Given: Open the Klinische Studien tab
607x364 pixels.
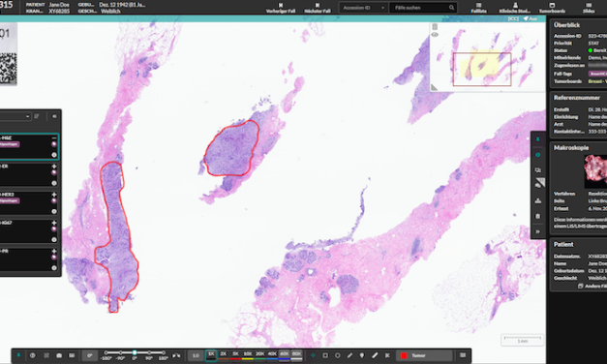Looking at the screenshot, I should click(x=515, y=8).
